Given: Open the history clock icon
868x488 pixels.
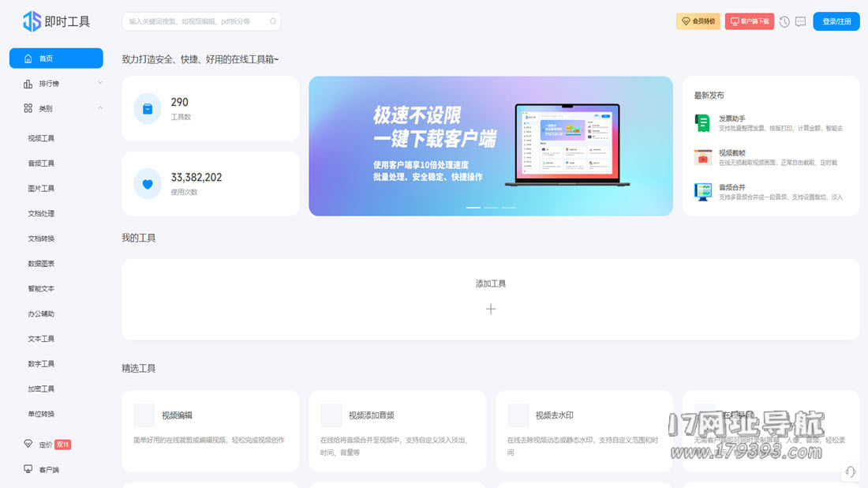Looking at the screenshot, I should point(784,21).
